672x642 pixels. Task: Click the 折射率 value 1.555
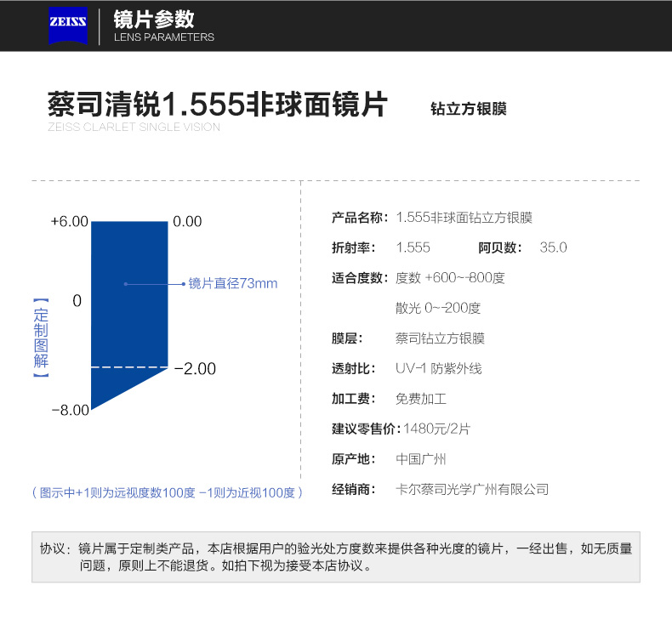pyautogui.click(x=413, y=247)
